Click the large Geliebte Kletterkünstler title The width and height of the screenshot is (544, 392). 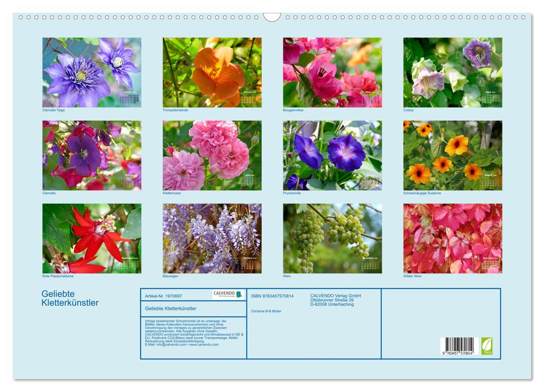click(70, 298)
